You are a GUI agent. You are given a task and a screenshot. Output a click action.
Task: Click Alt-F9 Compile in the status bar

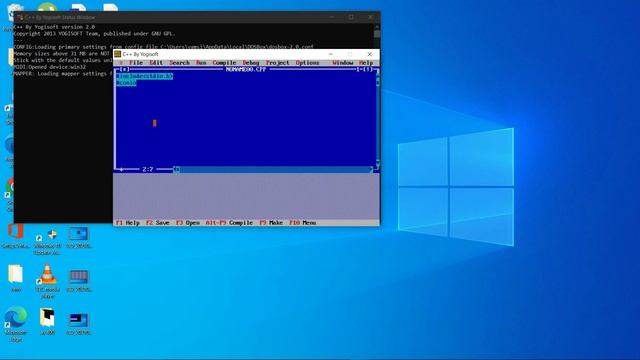click(x=229, y=223)
